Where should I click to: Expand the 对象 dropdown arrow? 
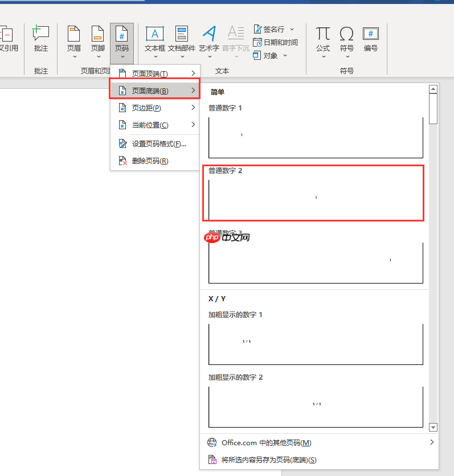[x=285, y=56]
